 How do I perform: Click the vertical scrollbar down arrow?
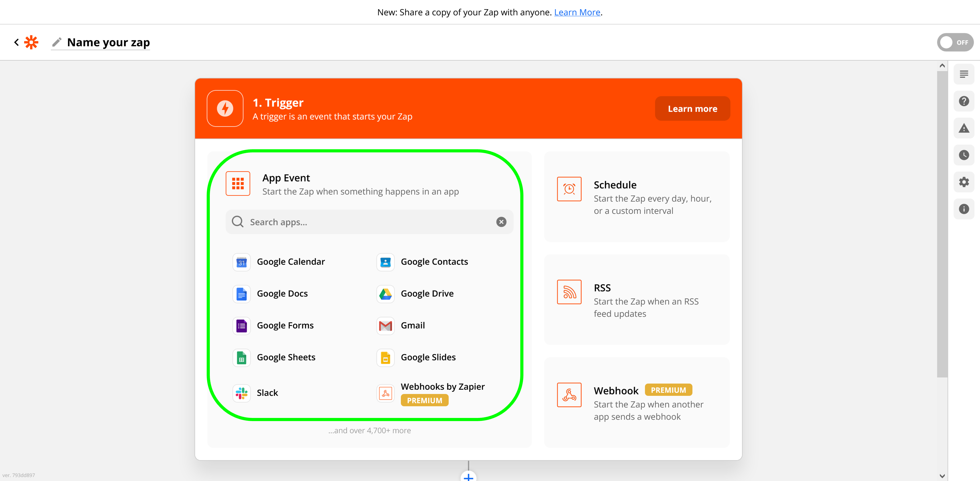click(942, 476)
